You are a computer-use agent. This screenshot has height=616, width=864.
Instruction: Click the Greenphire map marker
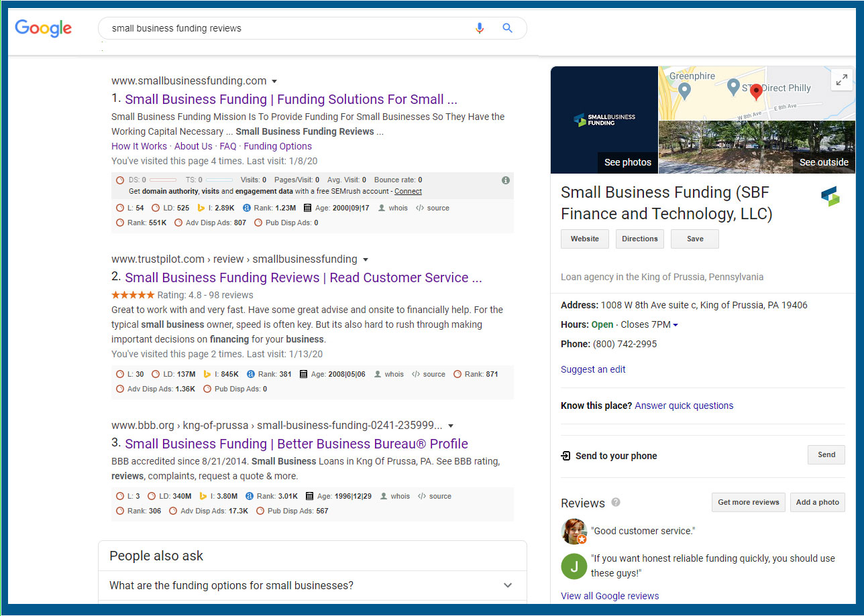684,90
